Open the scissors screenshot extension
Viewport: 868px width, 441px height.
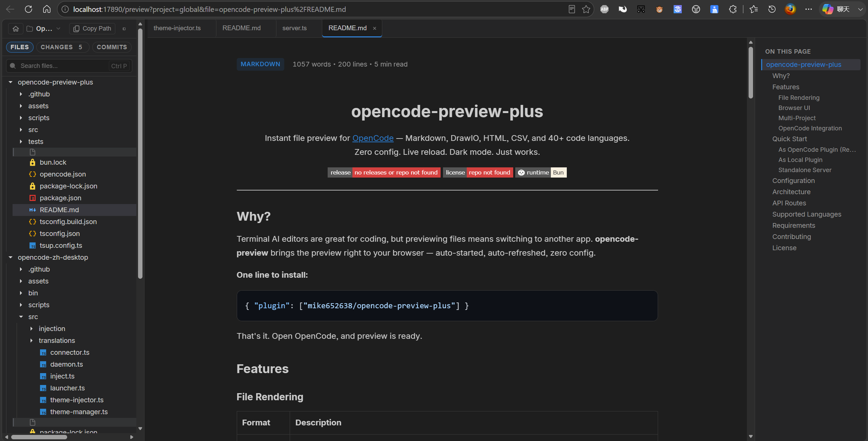tap(641, 9)
